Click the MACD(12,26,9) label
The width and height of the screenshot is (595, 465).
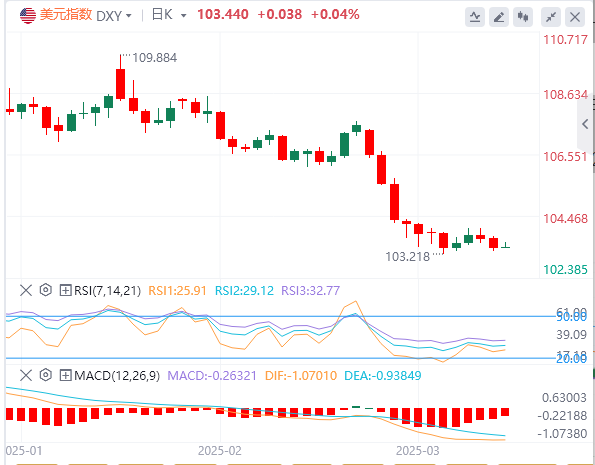coord(117,376)
